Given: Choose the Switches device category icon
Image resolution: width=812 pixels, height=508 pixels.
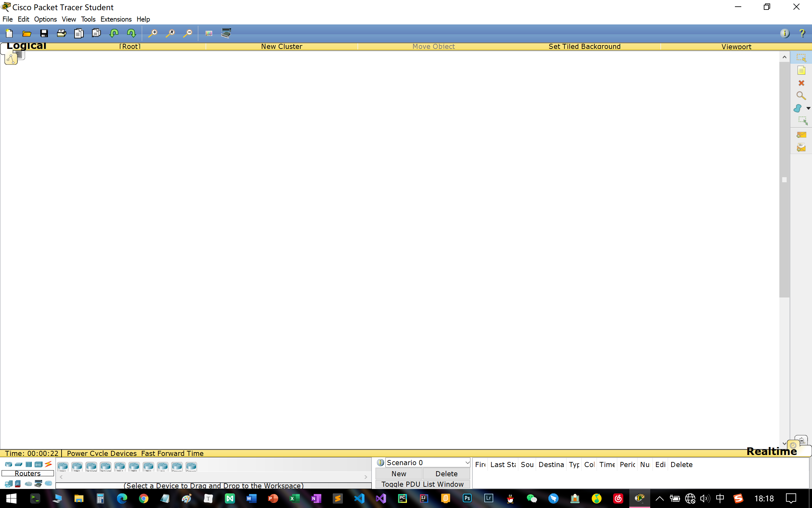Looking at the screenshot, I should point(19,464).
